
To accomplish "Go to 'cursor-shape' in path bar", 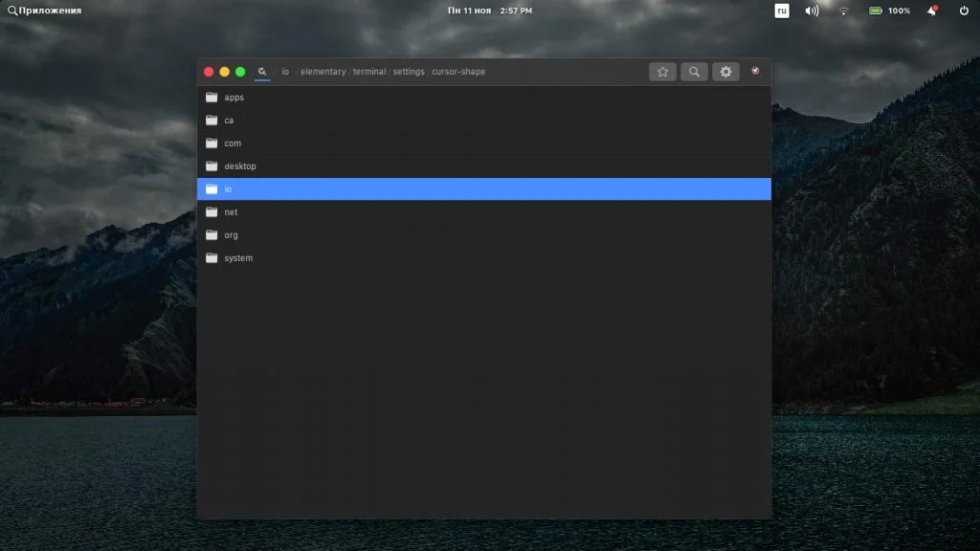I will tap(458, 71).
